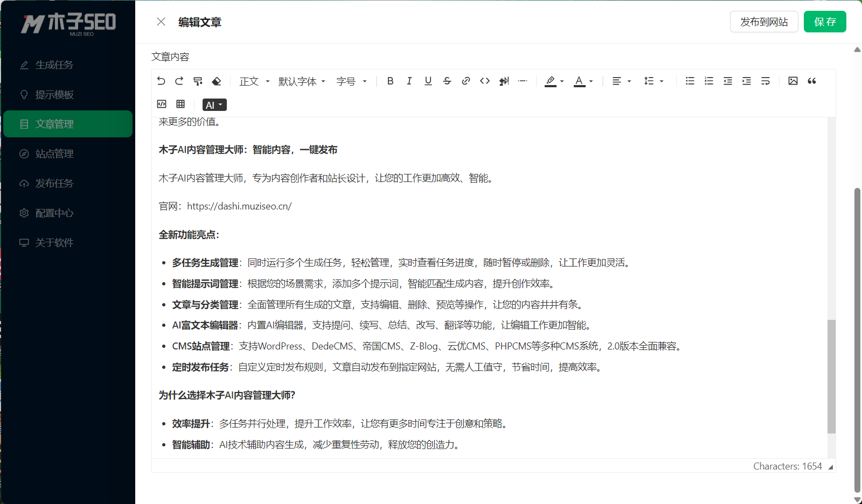Viewport: 862px width, 504px height.
Task: Open the line spacing dropdown
Action: point(654,81)
